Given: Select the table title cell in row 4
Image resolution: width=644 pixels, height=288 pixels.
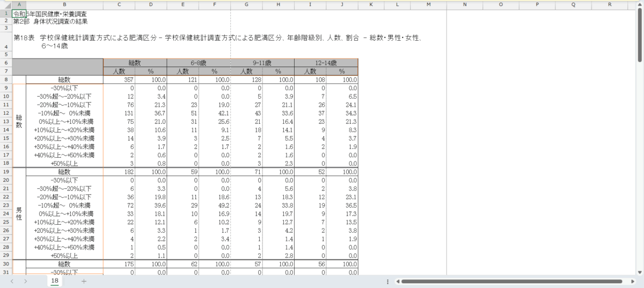Looking at the screenshot, I should (x=215, y=42).
